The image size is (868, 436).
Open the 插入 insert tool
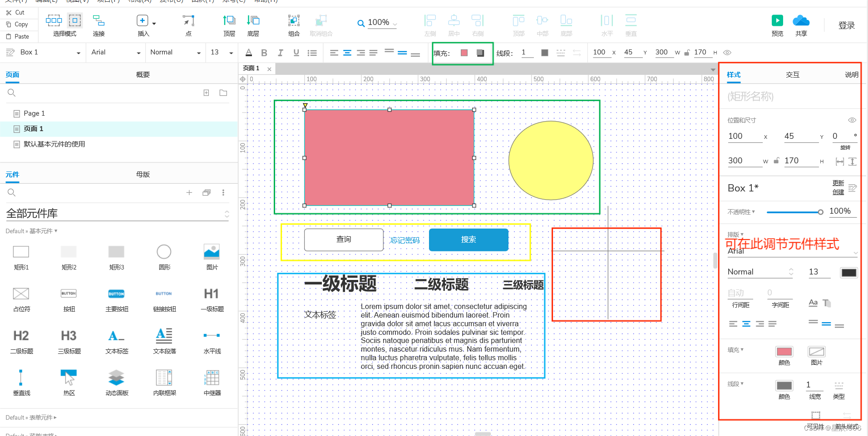[x=143, y=25]
